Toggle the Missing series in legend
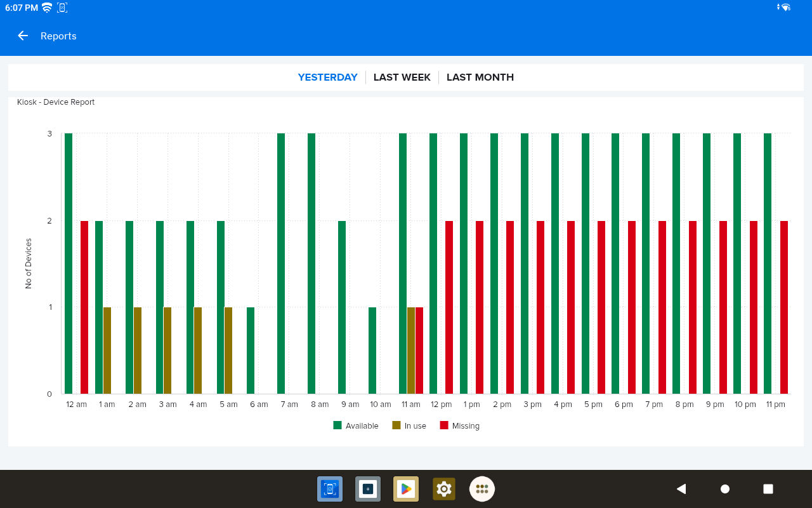The height and width of the screenshot is (508, 812). click(466, 426)
